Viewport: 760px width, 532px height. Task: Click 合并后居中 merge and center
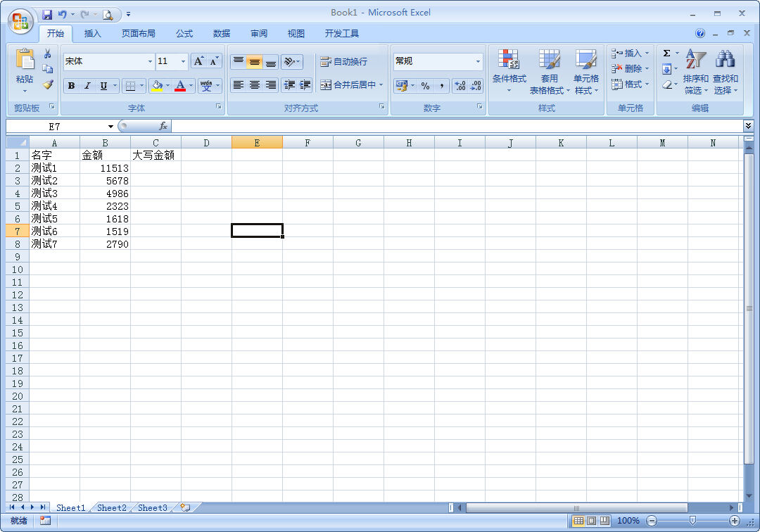click(x=348, y=84)
